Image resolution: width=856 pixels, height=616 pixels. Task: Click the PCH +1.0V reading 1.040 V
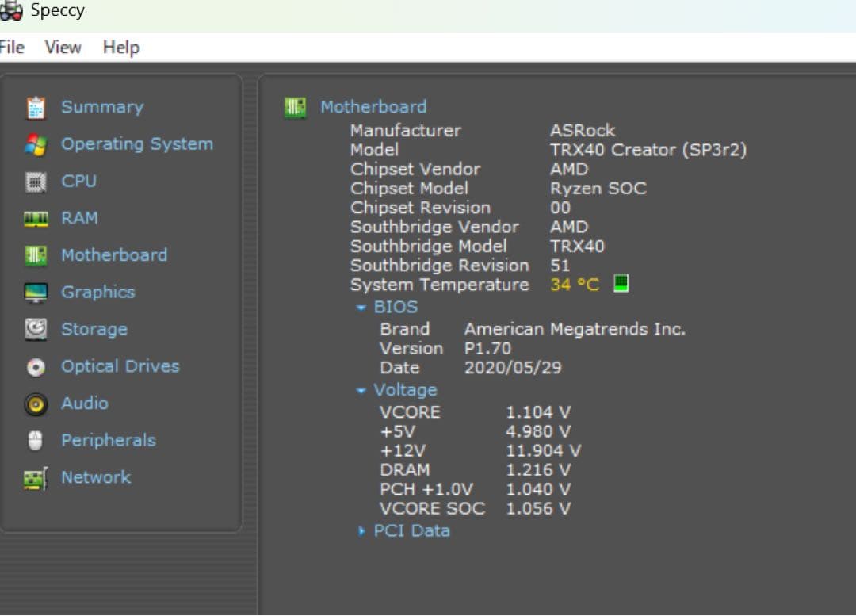(537, 489)
